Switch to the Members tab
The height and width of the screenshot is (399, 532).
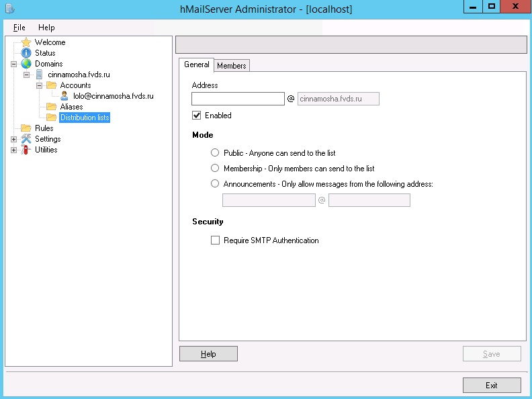coord(232,65)
